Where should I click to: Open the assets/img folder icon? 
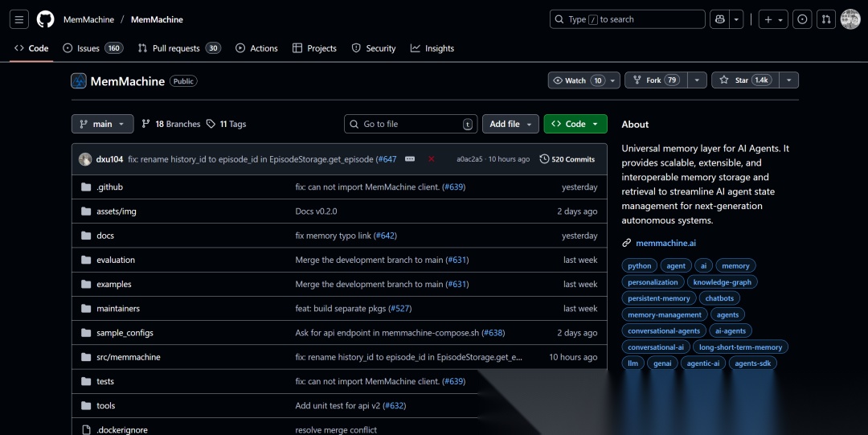86,211
